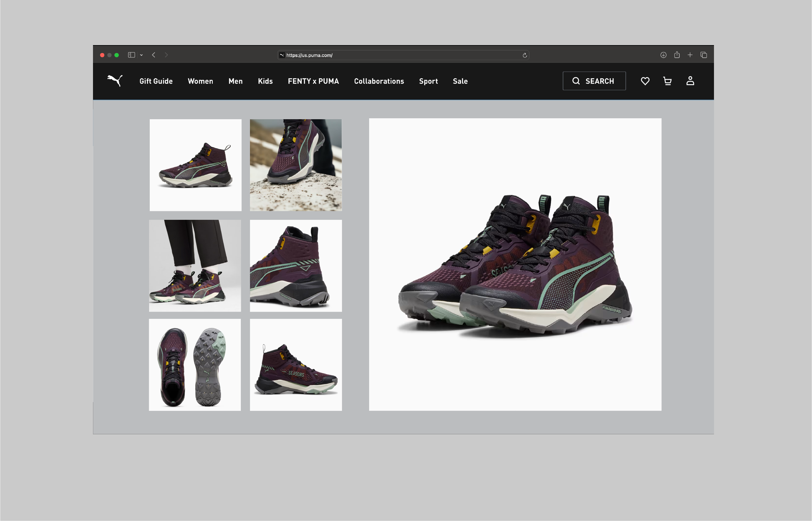Go back with the browser back arrow
The height and width of the screenshot is (521, 812).
click(x=154, y=55)
